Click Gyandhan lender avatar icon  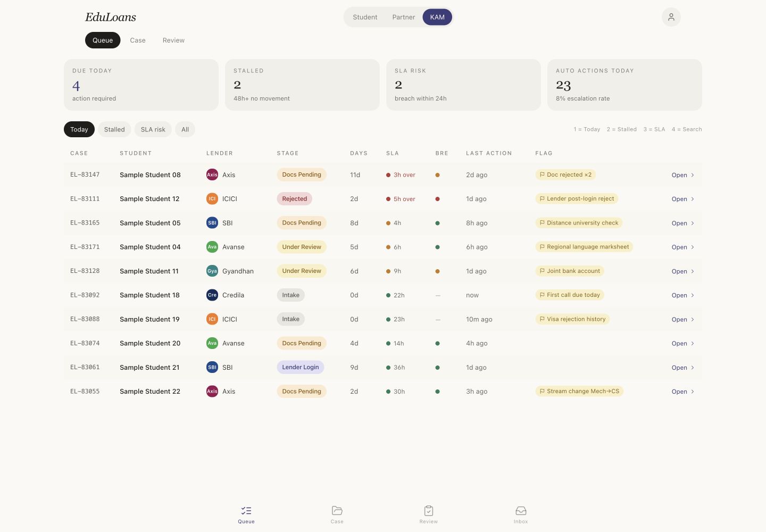pos(212,271)
